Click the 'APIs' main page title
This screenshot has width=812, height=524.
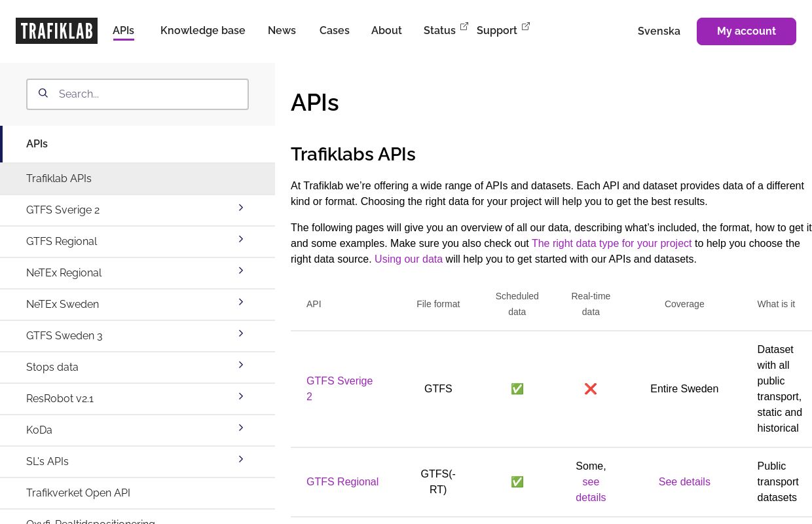pos(315,103)
